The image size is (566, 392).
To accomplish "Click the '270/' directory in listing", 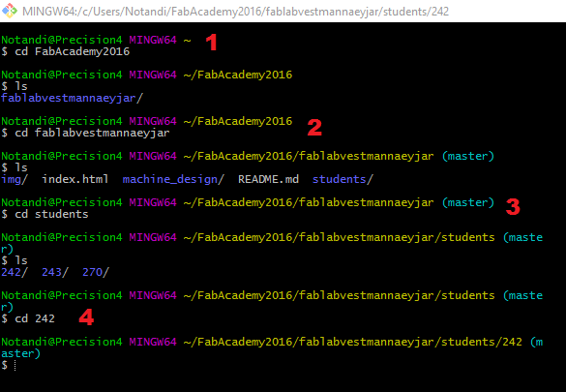I will 96,272.
